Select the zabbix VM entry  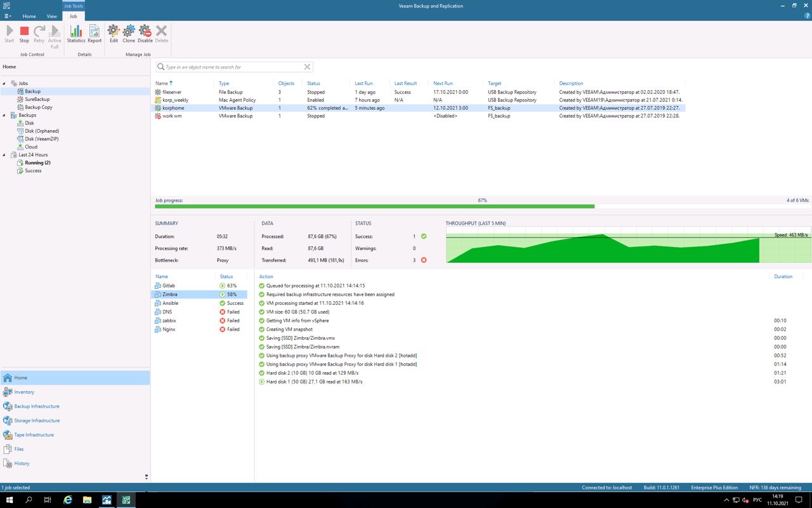[x=169, y=321]
